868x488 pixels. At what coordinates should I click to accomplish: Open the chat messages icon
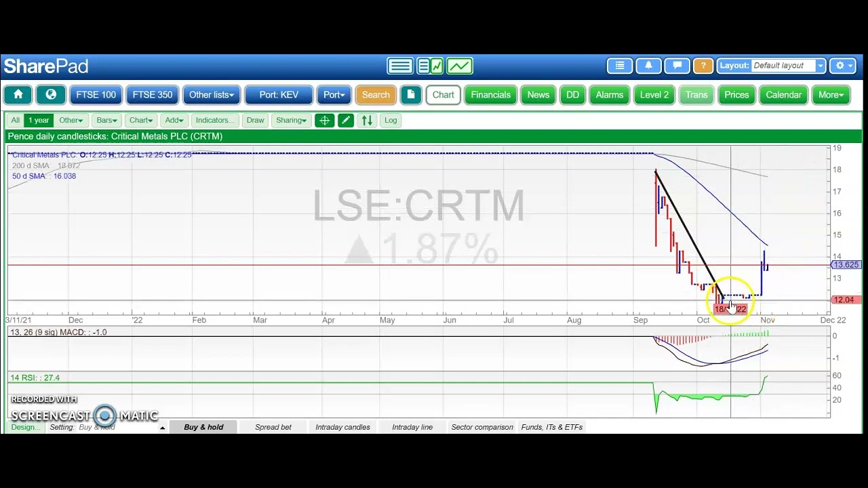677,66
